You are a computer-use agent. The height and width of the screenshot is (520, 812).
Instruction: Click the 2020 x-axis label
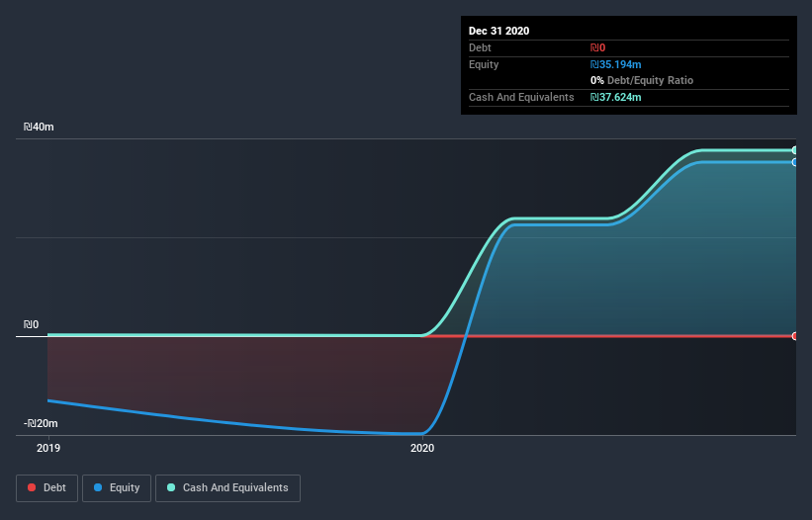pos(422,448)
